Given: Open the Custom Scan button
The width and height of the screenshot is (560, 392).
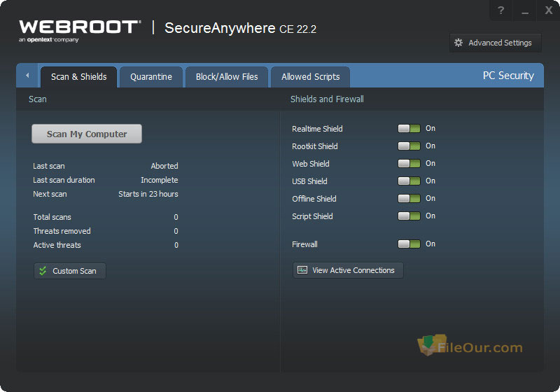Looking at the screenshot, I should (x=70, y=271).
